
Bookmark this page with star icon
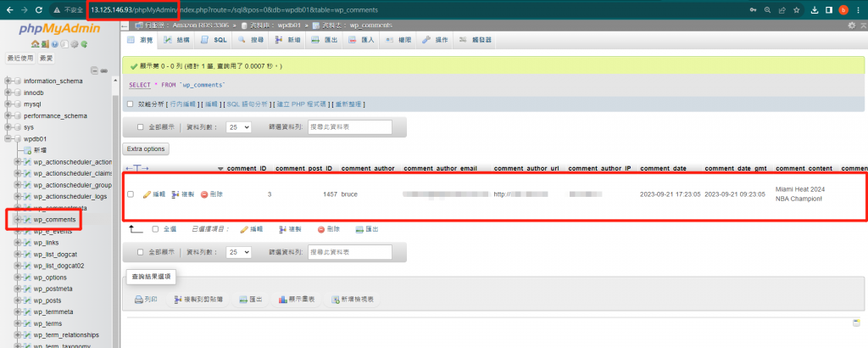pos(797,10)
